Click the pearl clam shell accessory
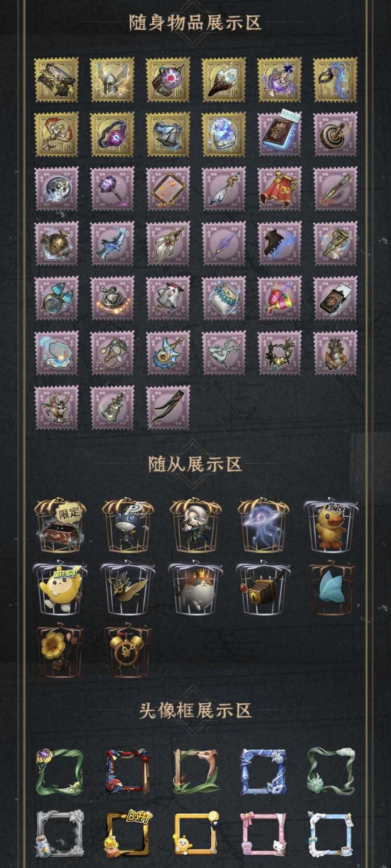Image resolution: width=391 pixels, height=868 pixels. (x=56, y=353)
